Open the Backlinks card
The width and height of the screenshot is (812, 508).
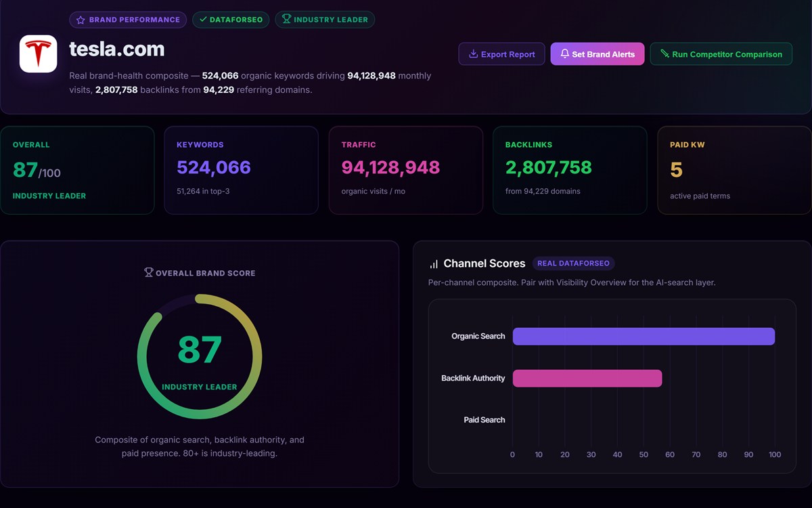point(570,170)
